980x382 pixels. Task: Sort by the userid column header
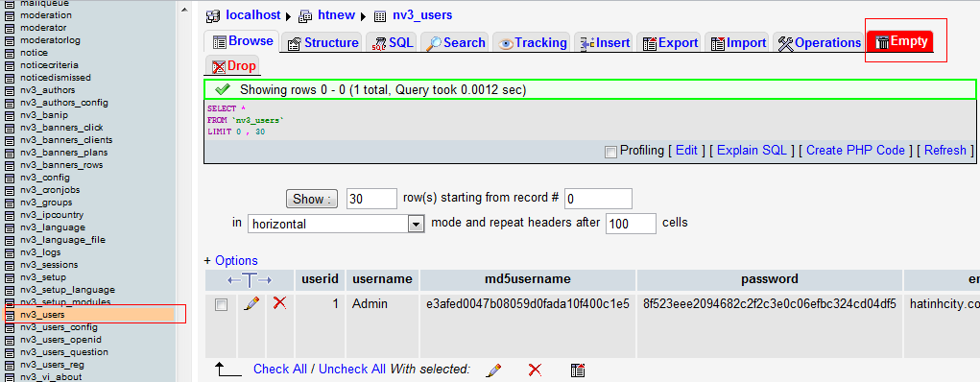click(x=320, y=279)
